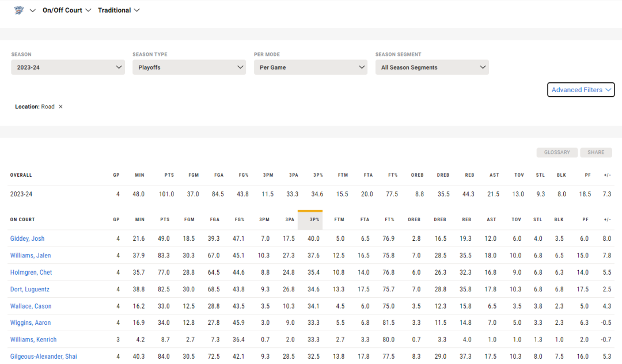The width and height of the screenshot is (622, 364).
Task: Expand the team selector chevron beside logo
Action: point(33,10)
